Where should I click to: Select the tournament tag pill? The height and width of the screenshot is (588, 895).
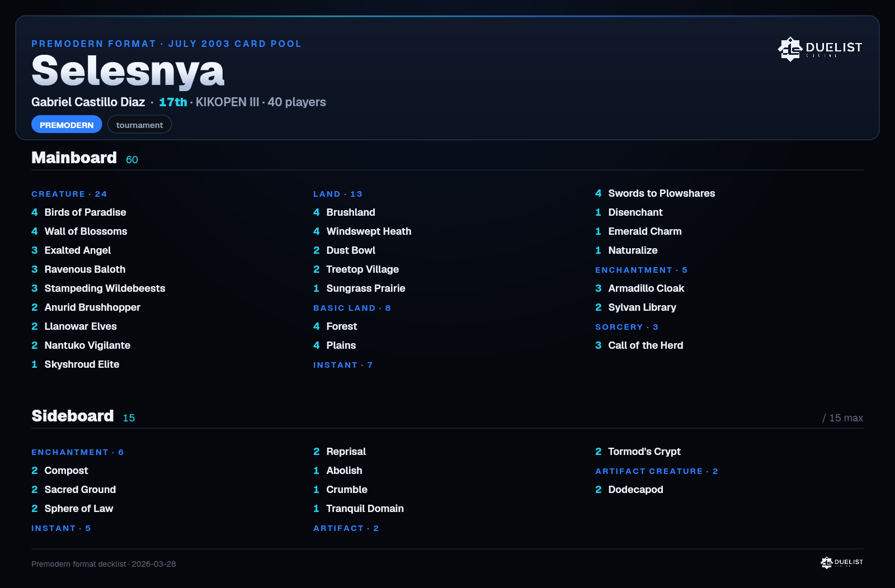pyautogui.click(x=139, y=125)
